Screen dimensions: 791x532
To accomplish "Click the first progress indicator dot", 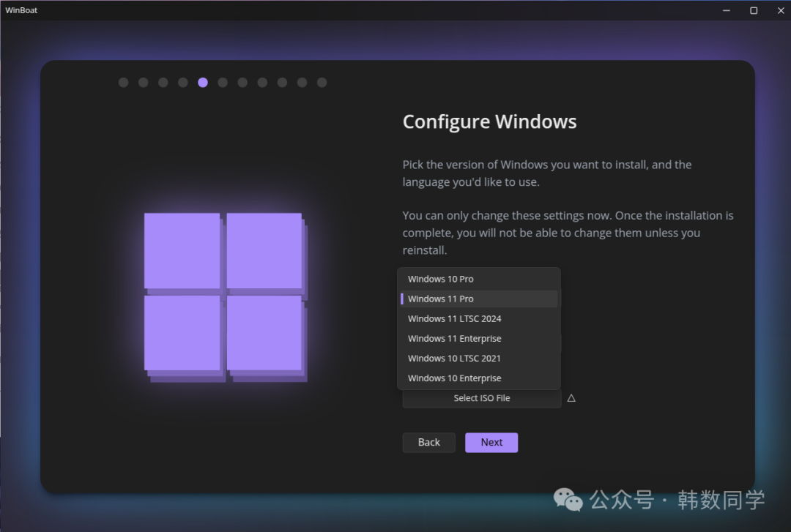I will (x=123, y=83).
